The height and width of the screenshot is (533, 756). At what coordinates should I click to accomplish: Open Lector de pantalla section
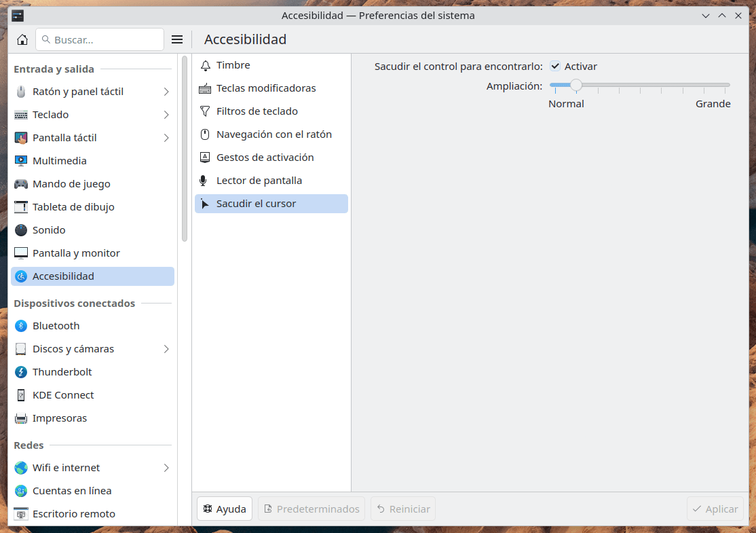click(271, 181)
